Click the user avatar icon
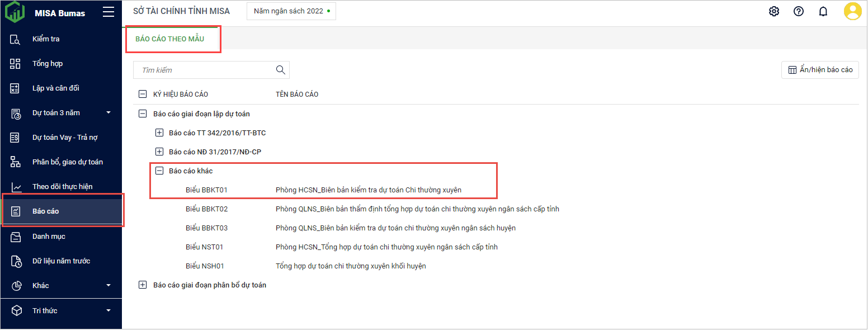The width and height of the screenshot is (868, 330). [852, 11]
